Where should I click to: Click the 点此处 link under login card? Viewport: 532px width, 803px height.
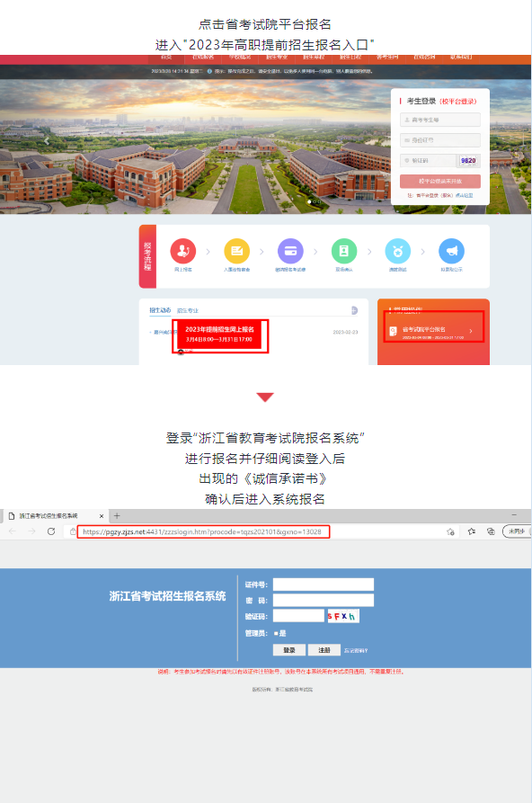click(465, 196)
